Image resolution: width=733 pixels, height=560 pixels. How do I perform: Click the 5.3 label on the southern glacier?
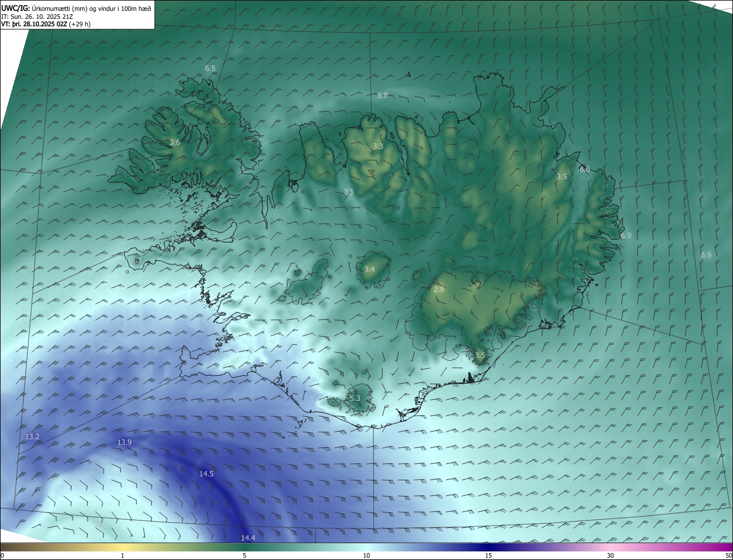pos(355,398)
